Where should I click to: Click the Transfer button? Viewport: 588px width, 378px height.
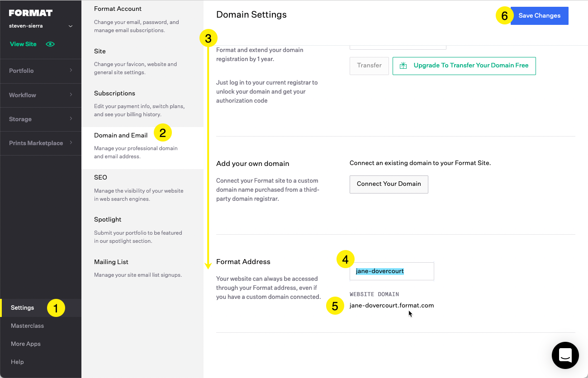click(x=369, y=66)
